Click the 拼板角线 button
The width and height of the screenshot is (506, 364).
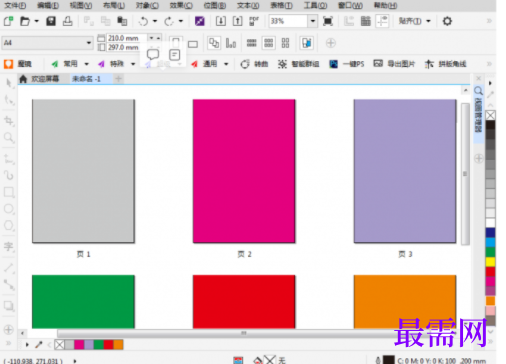[x=445, y=64]
